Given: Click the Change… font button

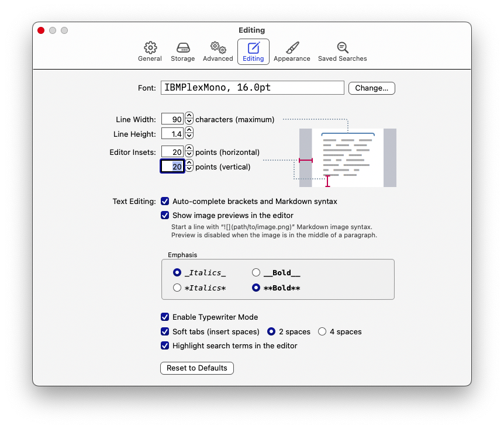Looking at the screenshot, I should coord(371,88).
